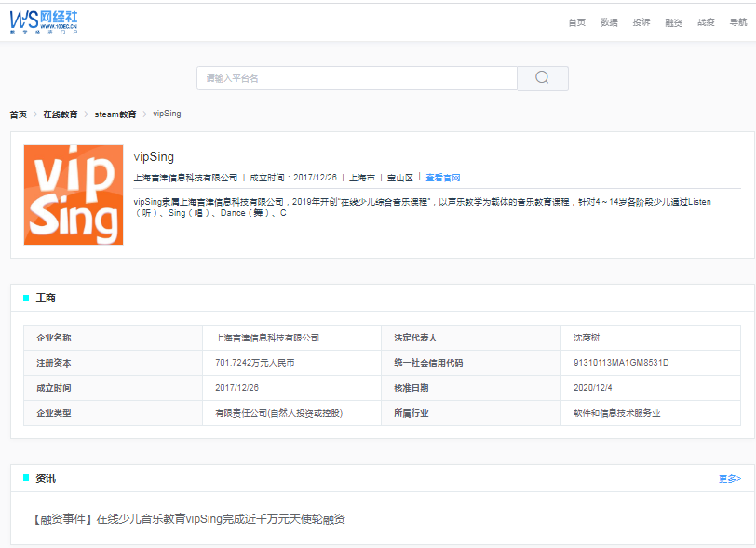Click the 701.7242万元人民币 value
The height and width of the screenshot is (548, 756).
coord(254,363)
